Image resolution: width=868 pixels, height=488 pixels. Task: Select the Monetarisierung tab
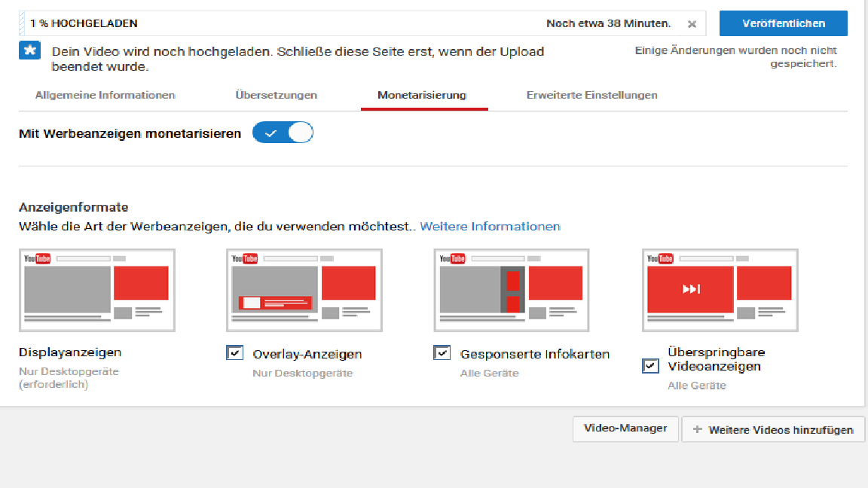(422, 96)
